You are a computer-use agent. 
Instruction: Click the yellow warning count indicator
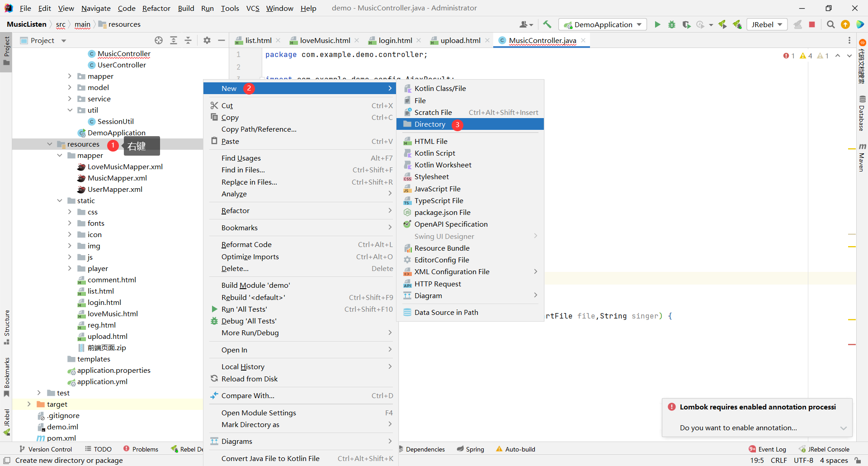coord(806,56)
